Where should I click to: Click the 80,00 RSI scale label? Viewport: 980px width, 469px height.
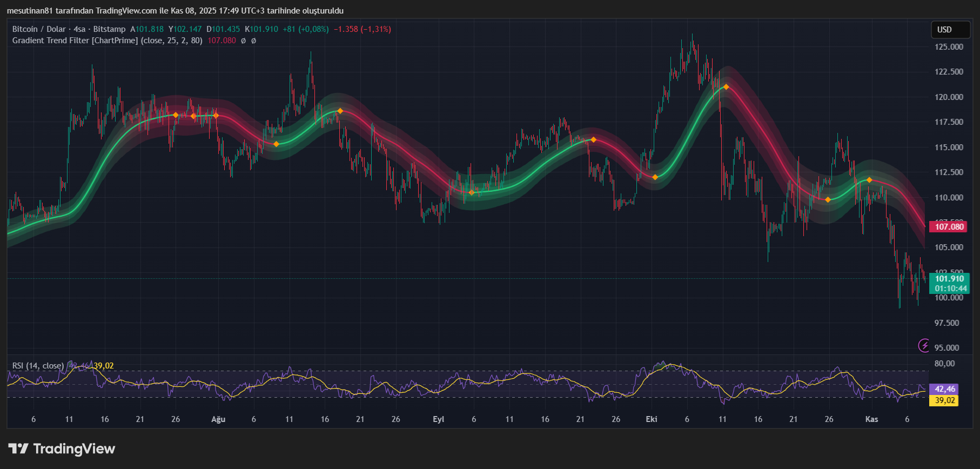pyautogui.click(x=944, y=364)
